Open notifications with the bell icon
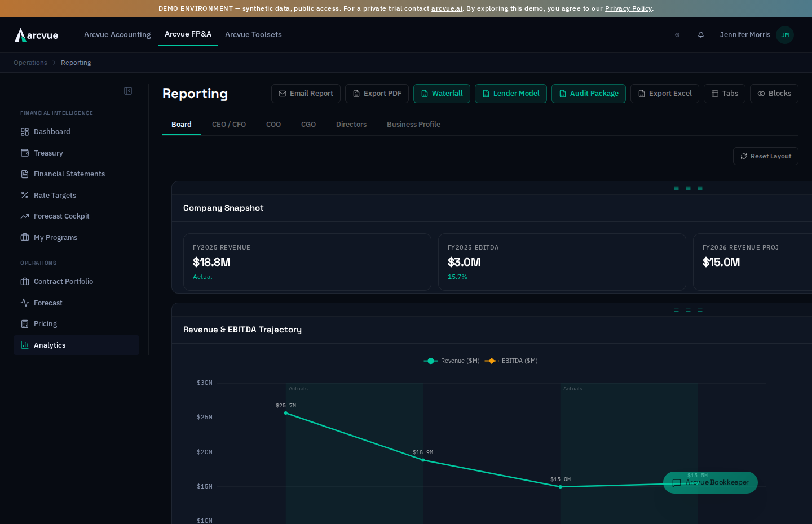 point(701,35)
